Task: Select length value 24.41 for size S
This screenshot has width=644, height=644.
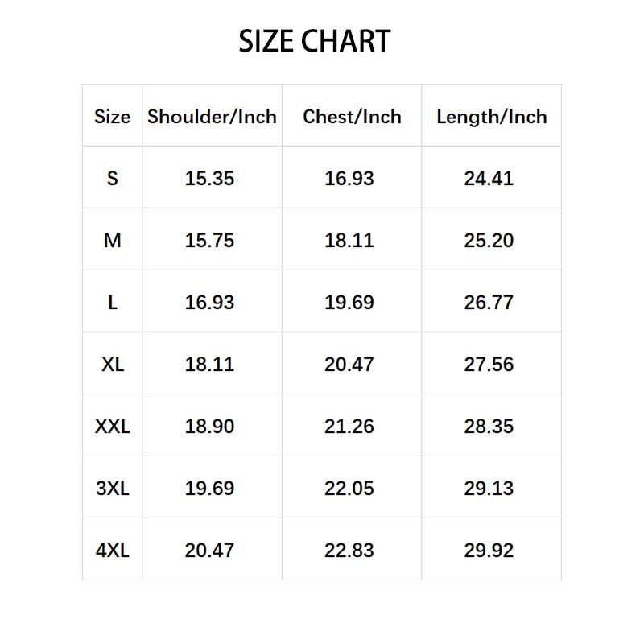Action: pos(489,179)
